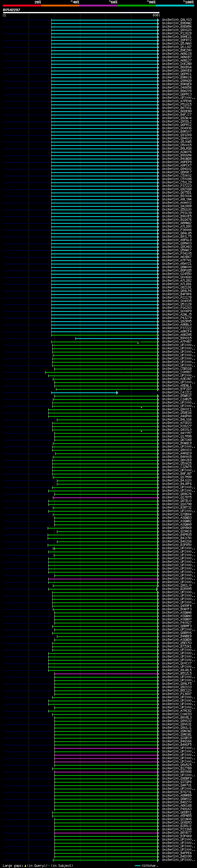Select the UniRef100_C3ZNT5 label
The image size is (197, 868).
(176, 467)
